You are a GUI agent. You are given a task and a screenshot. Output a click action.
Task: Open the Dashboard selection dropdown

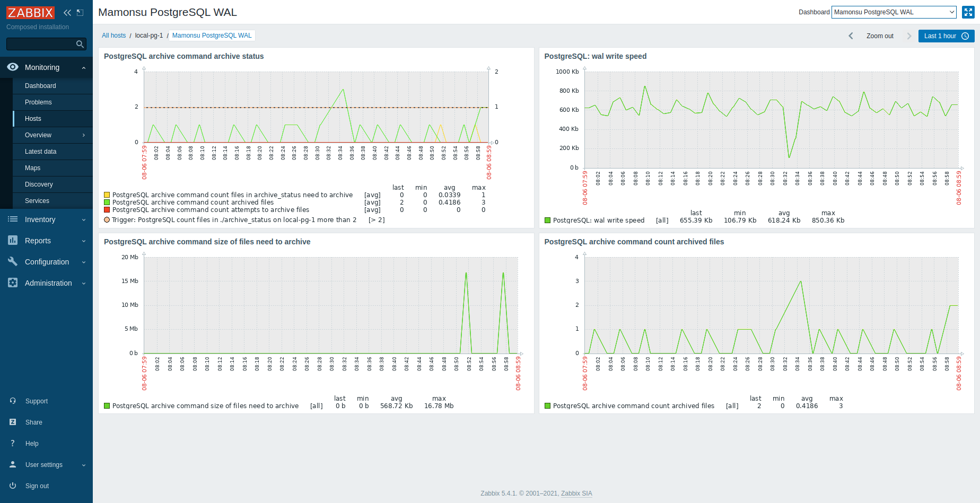[x=894, y=12]
